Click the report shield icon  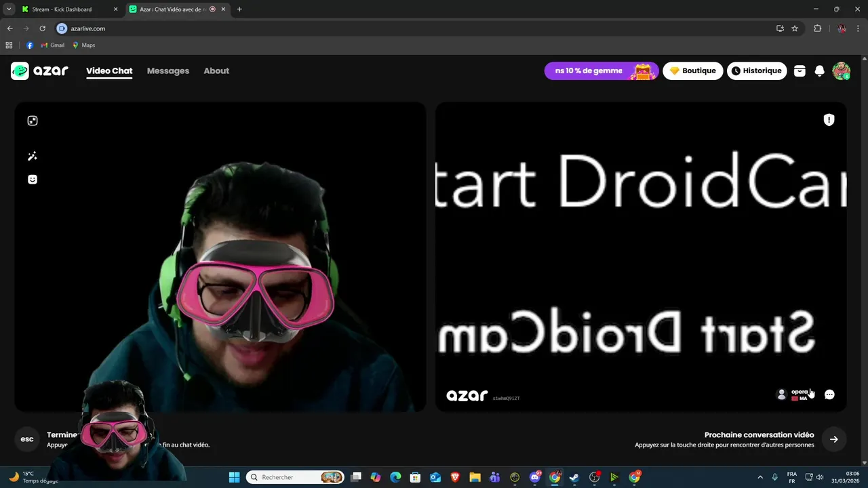tap(829, 120)
